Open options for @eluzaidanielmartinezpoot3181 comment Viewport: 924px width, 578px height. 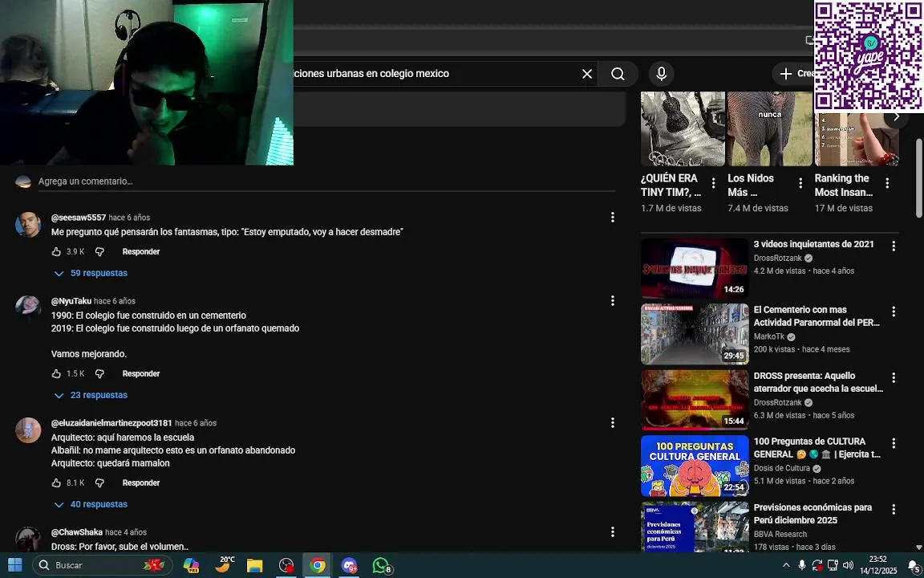612,423
